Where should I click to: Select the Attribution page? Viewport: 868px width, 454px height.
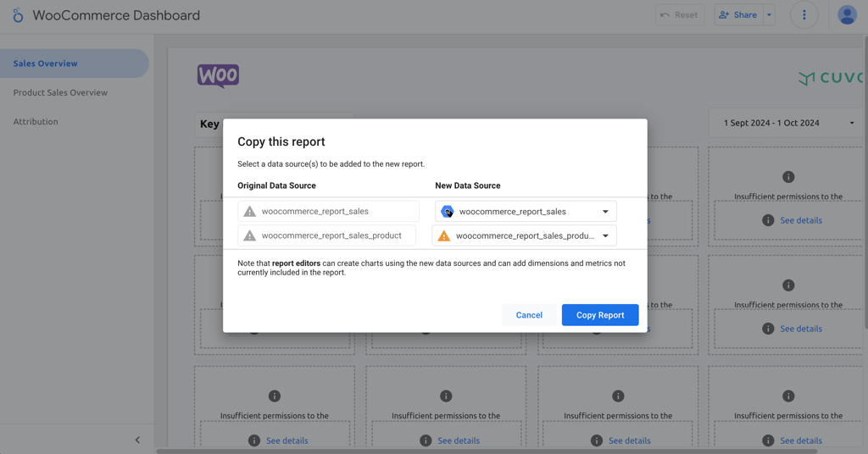pos(36,122)
